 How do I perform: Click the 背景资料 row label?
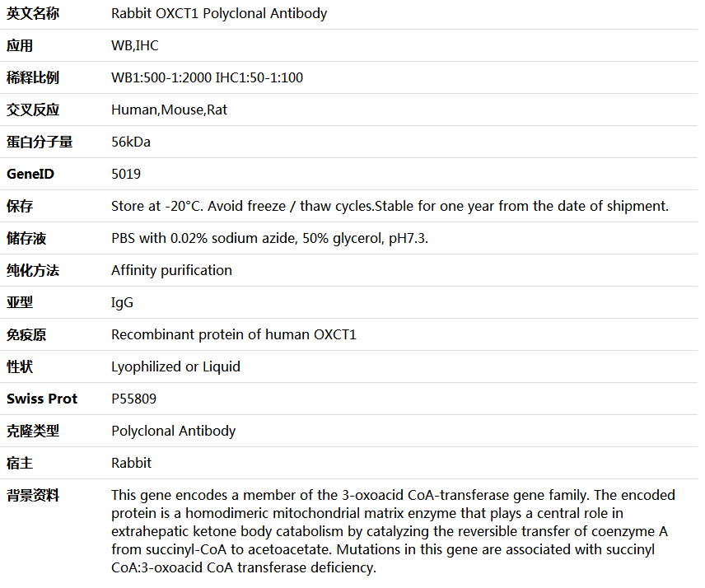[x=33, y=496]
